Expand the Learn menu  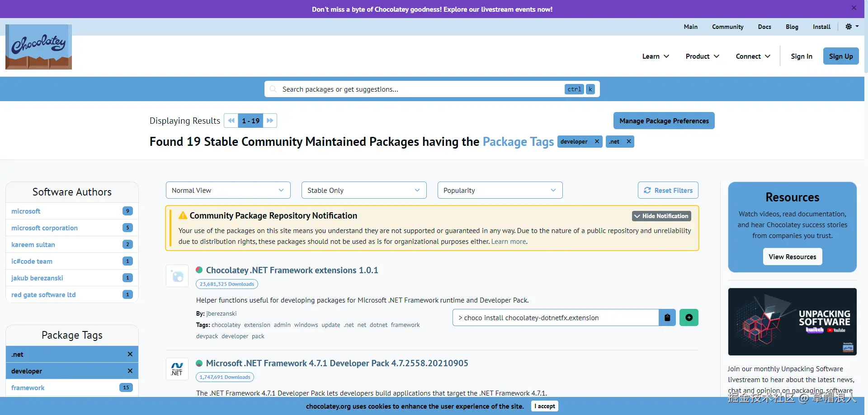(x=656, y=56)
